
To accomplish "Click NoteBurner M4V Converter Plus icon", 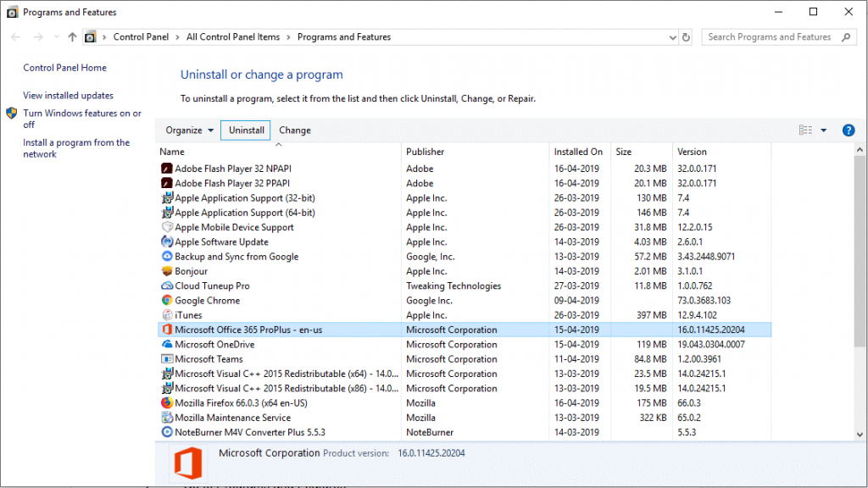I will (x=167, y=432).
